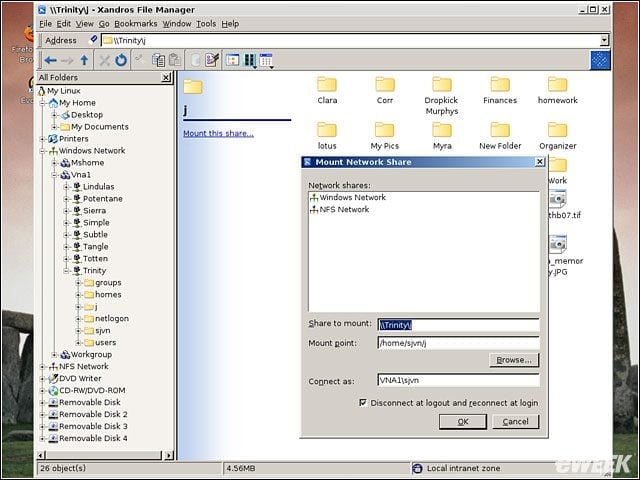Click the Connect as field
This screenshot has width=640, height=480.
click(x=458, y=380)
